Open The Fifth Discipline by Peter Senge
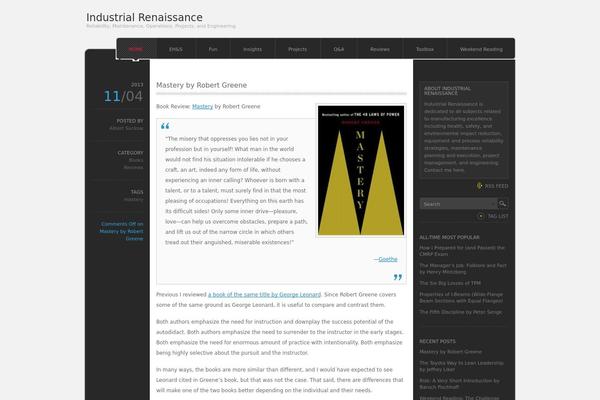 click(x=461, y=312)
